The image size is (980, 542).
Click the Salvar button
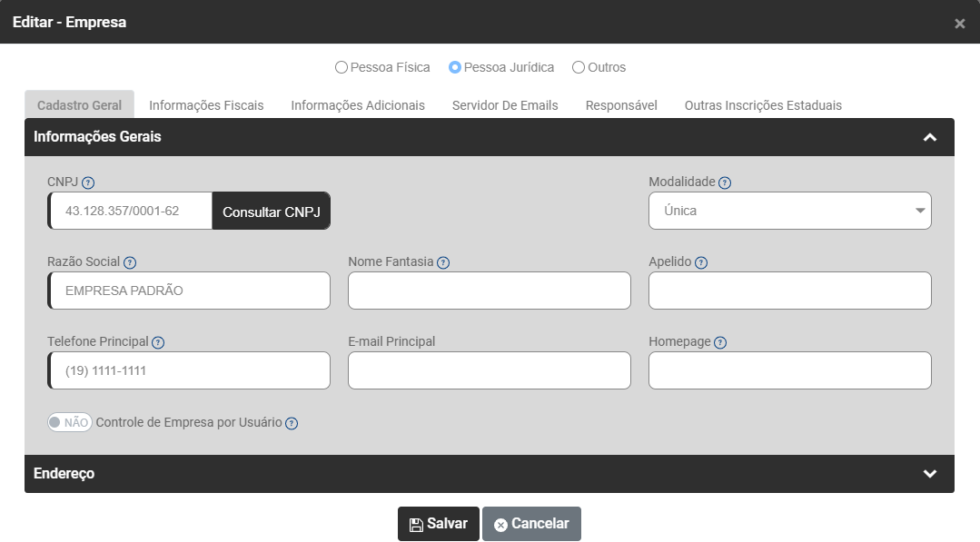438,524
